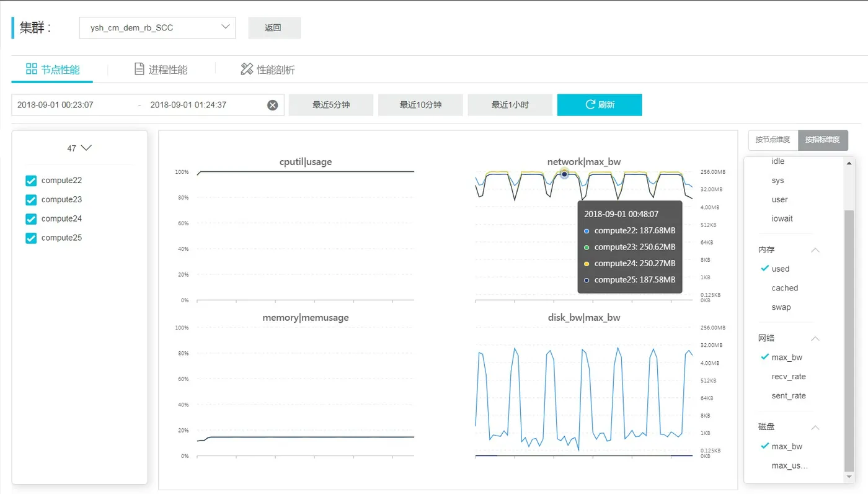Select the idle CPU metric
Image resolution: width=868 pixels, height=494 pixels.
(x=778, y=161)
